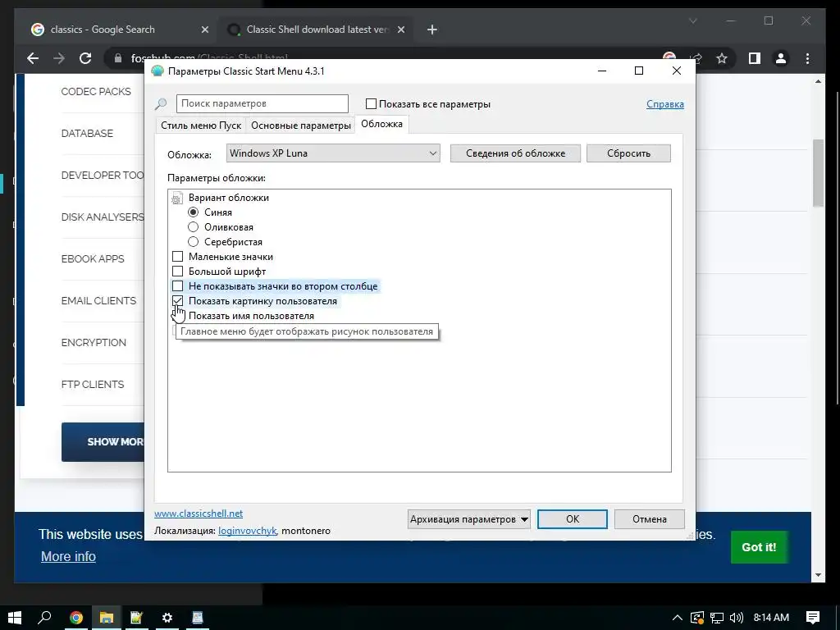Click the Chrome back arrow
Screen dimensions: 840x630
33,58
